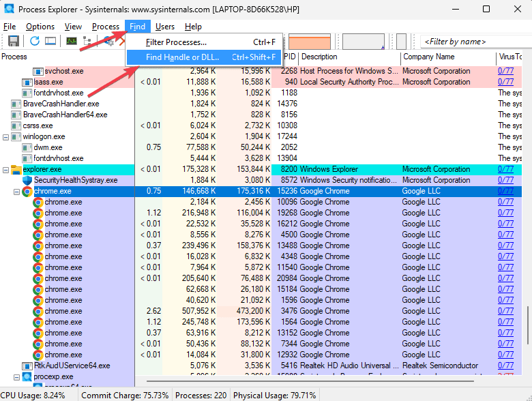Click the Save floppy disk toolbar icon

point(13,42)
